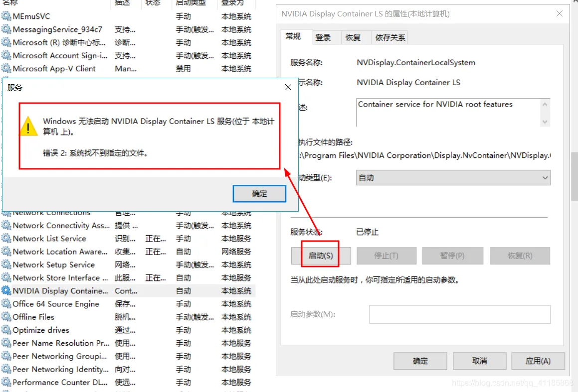The width and height of the screenshot is (578, 392).
Task: Select Microsoft App-V Client row
Action: coord(128,68)
